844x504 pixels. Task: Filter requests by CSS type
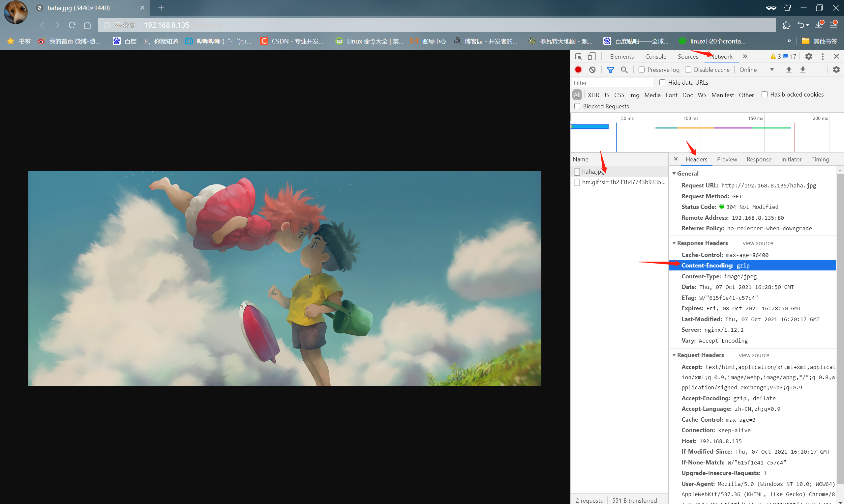pyautogui.click(x=619, y=95)
